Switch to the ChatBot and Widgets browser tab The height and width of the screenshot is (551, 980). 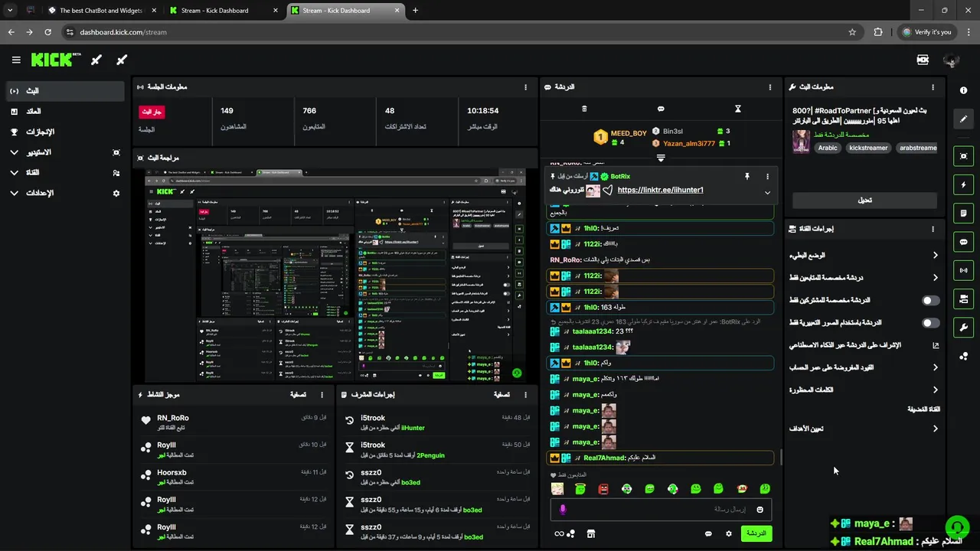click(102, 11)
